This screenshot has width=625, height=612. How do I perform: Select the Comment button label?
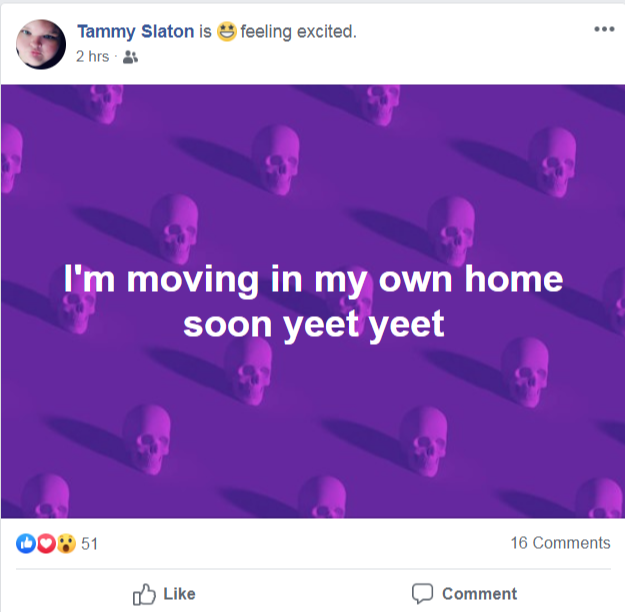point(480,594)
